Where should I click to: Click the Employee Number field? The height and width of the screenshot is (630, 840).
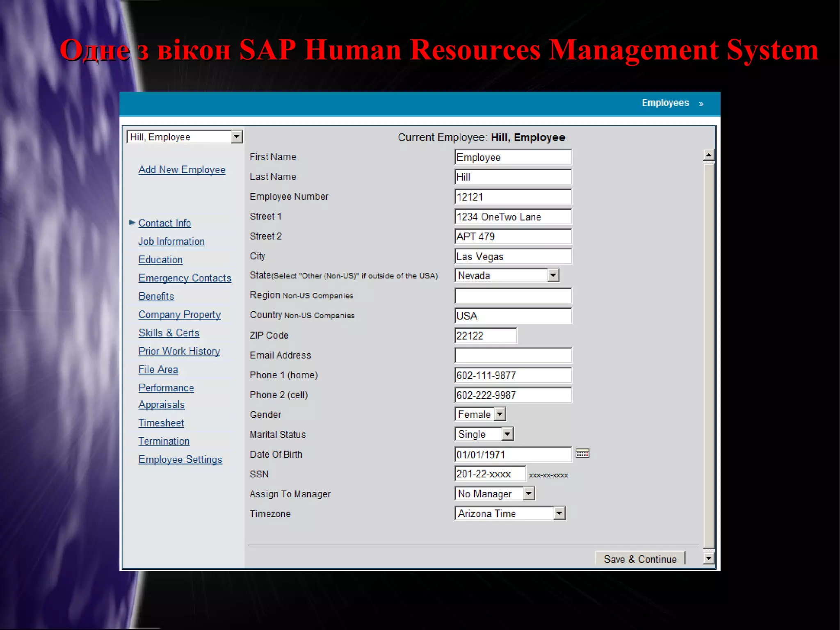(x=513, y=196)
